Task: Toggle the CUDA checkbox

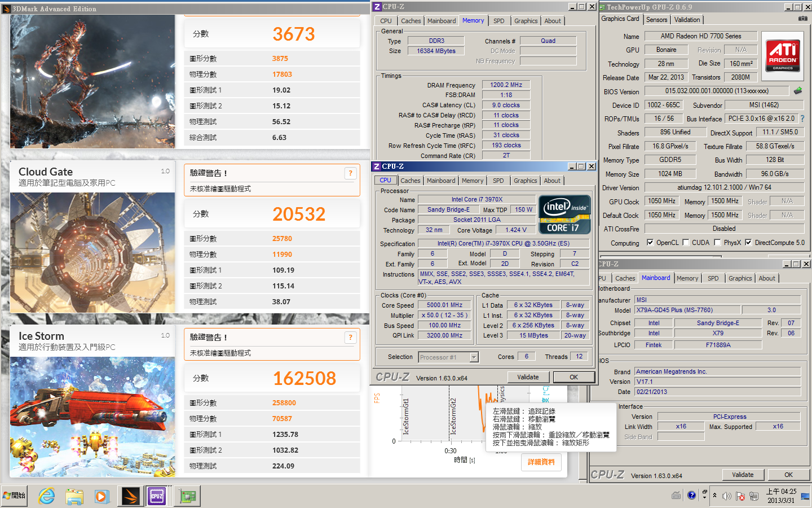Action: (x=686, y=242)
